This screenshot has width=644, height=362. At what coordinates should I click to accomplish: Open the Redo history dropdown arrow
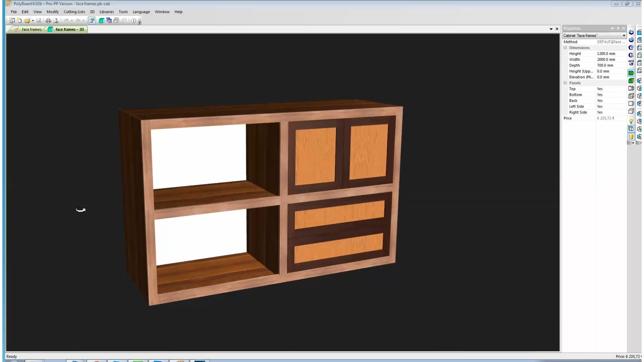click(84, 21)
